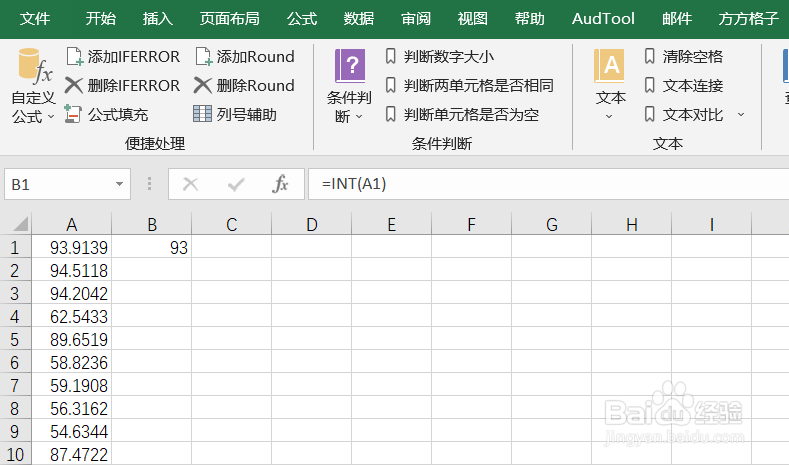Select column H header
This screenshot has height=465, width=789.
(x=632, y=224)
